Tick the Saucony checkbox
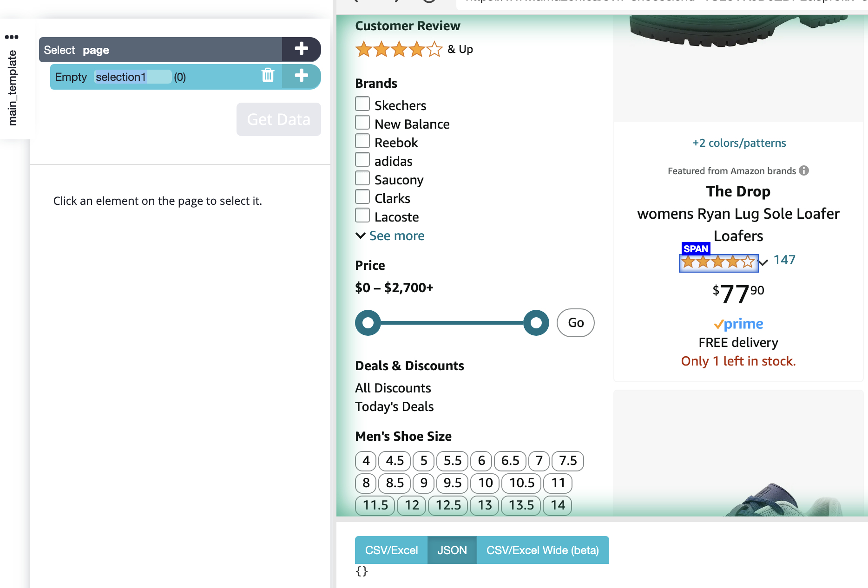This screenshot has height=588, width=868. click(x=362, y=178)
